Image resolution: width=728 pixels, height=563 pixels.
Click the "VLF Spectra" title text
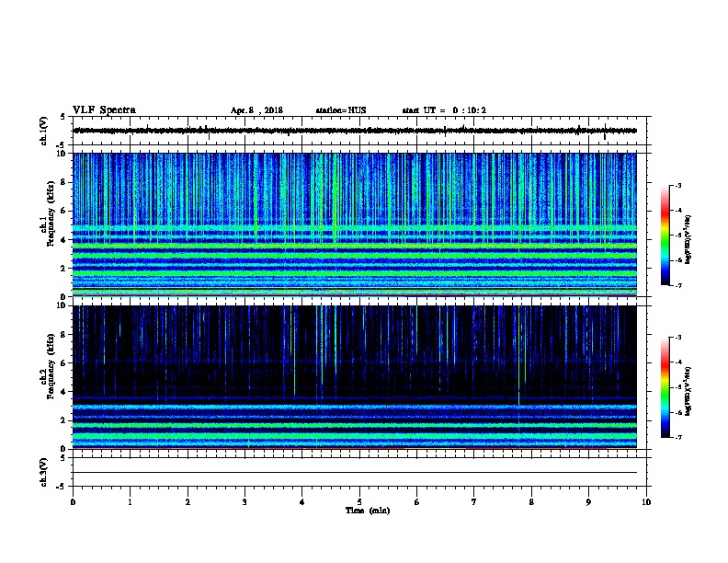click(x=104, y=110)
